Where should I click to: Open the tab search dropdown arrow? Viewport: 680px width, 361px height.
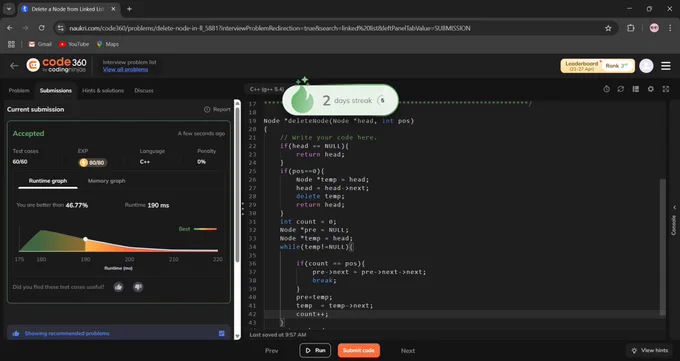(9, 9)
